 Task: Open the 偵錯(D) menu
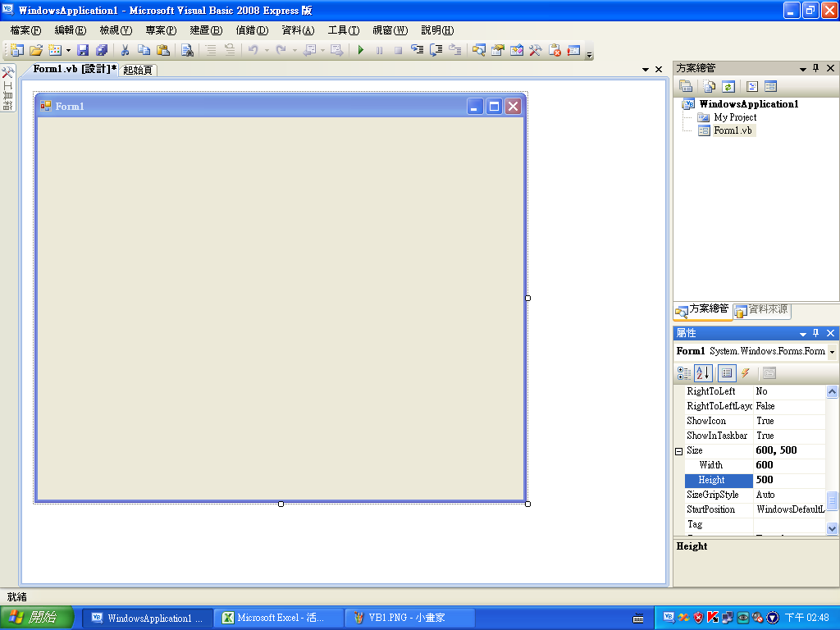(x=252, y=30)
